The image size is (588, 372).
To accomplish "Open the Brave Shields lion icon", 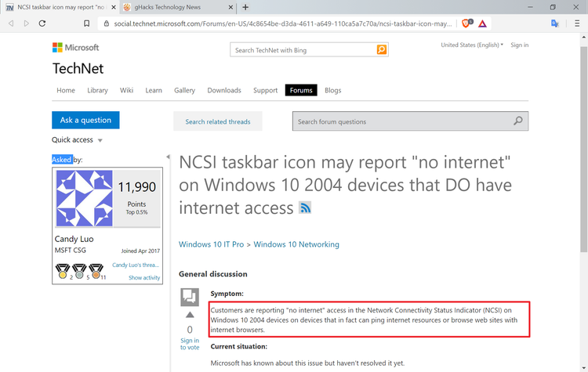I will tap(466, 23).
